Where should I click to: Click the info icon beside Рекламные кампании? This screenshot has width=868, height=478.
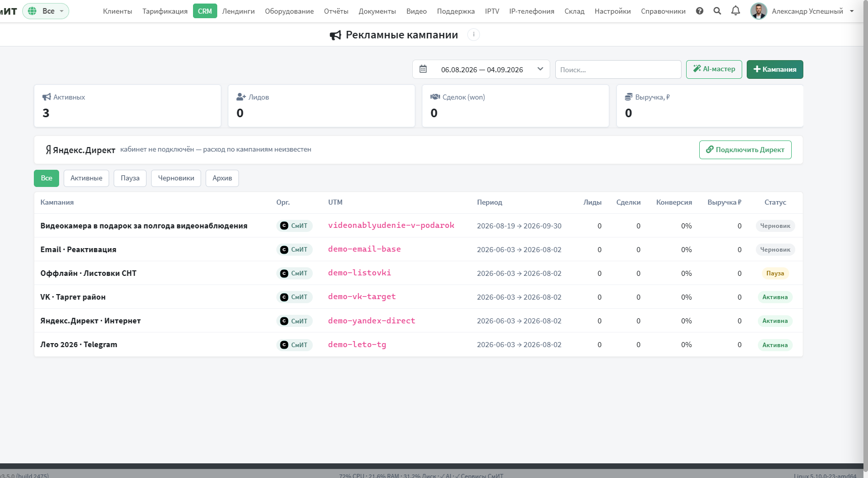(473, 34)
